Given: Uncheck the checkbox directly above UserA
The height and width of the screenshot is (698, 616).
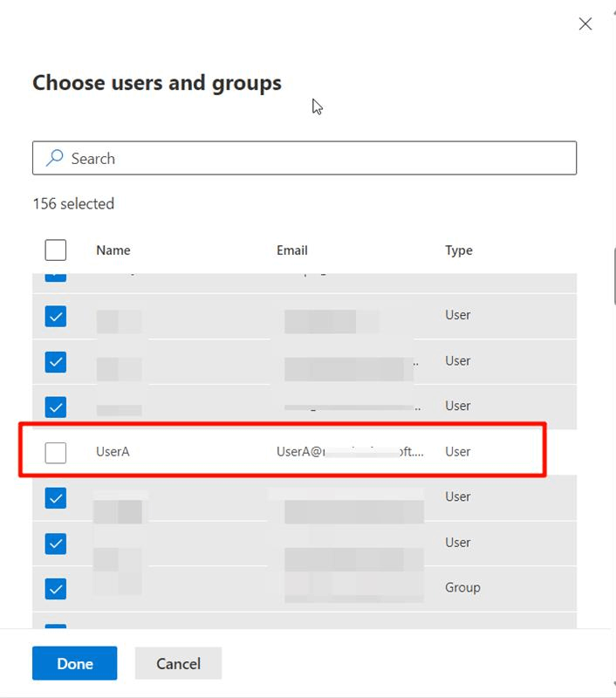Looking at the screenshot, I should [56, 407].
